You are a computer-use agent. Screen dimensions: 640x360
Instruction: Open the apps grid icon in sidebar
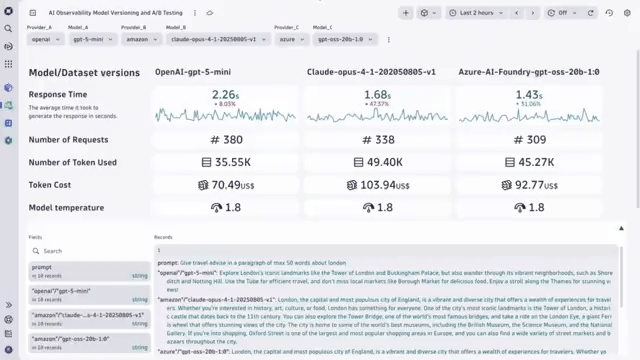[8, 64]
